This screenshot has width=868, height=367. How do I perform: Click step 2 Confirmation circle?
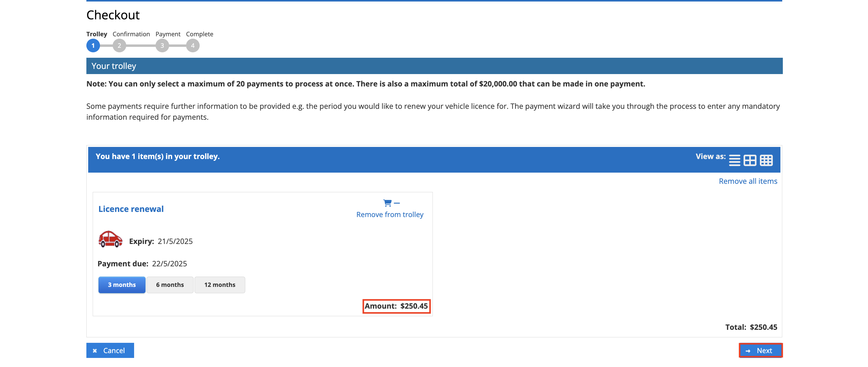click(119, 46)
